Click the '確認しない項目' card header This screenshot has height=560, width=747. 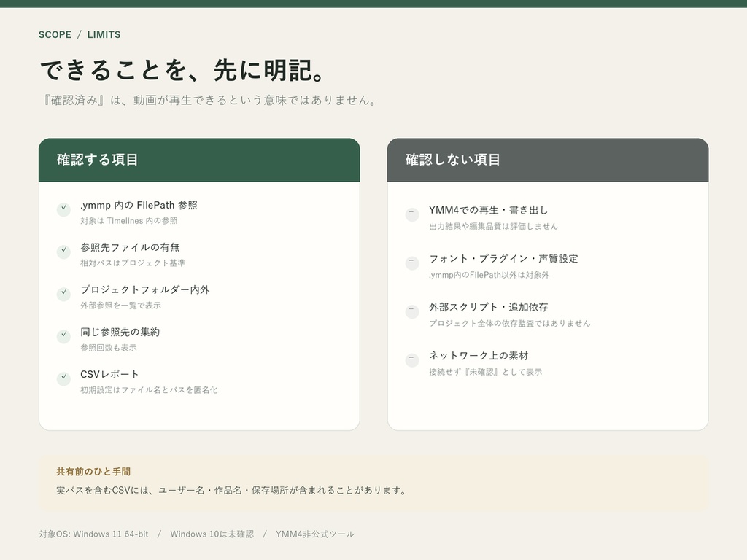pyautogui.click(x=548, y=160)
